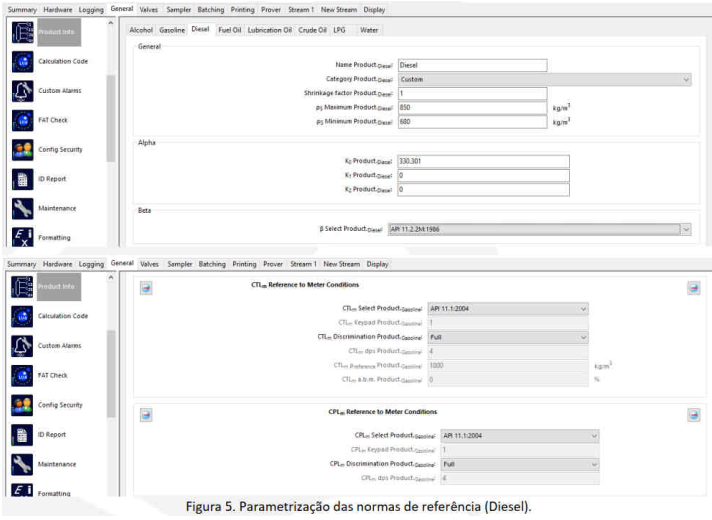The image size is (712, 520).
Task: Click the Maximum Product density field showing 850
Action: (x=473, y=108)
